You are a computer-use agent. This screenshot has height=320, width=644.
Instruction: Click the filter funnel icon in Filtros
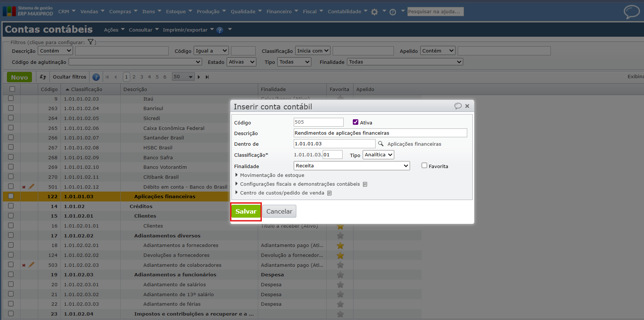coord(91,42)
